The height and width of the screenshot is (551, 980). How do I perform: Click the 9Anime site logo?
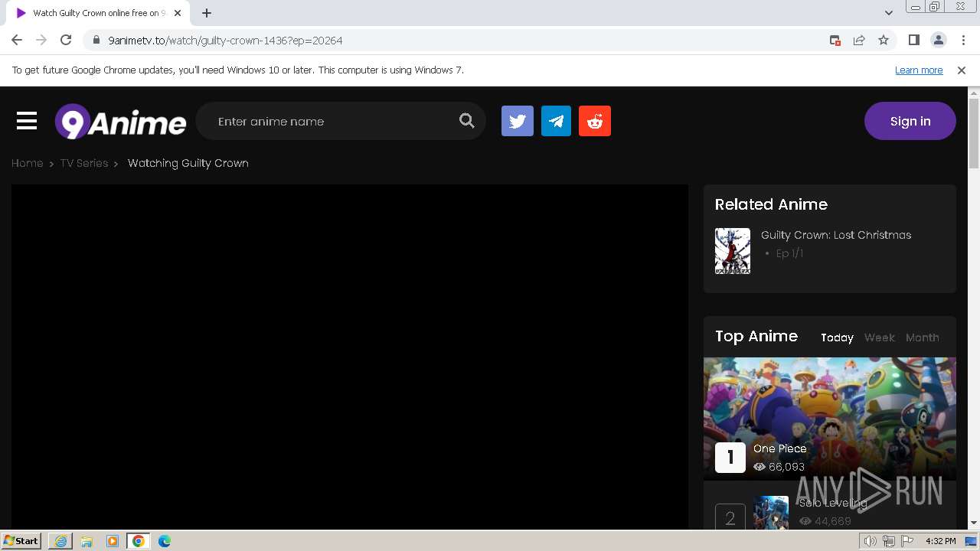[121, 122]
